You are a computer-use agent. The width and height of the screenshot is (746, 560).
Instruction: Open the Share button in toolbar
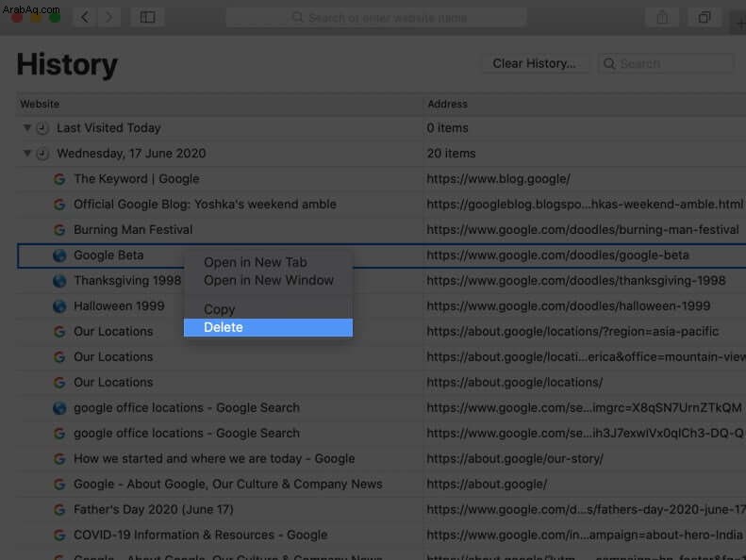point(662,18)
